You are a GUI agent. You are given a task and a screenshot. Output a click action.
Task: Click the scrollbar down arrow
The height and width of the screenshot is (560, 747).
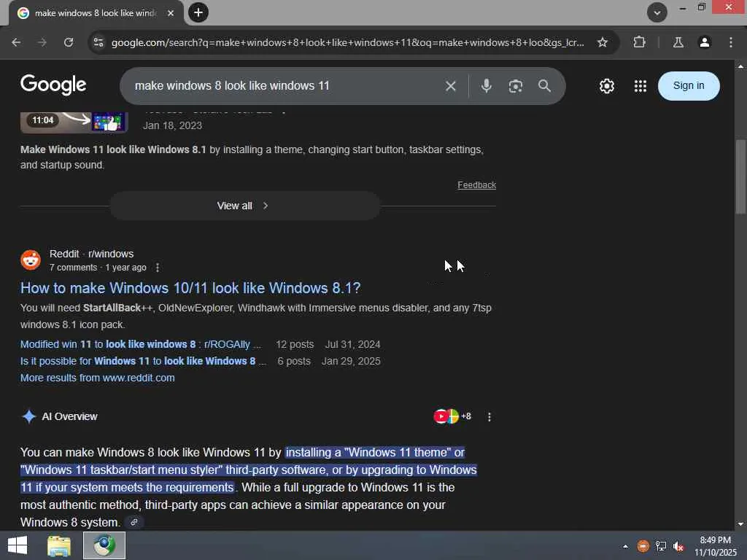pyautogui.click(x=740, y=524)
